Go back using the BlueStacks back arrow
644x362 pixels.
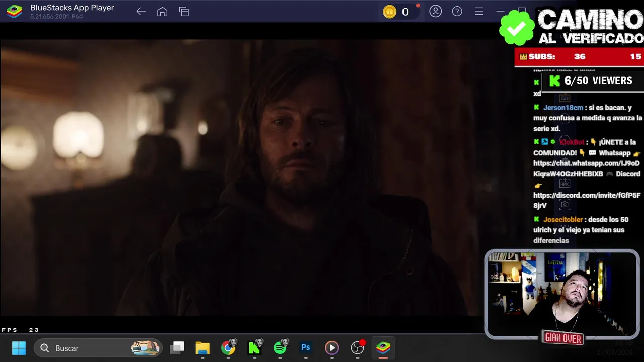[x=141, y=12]
